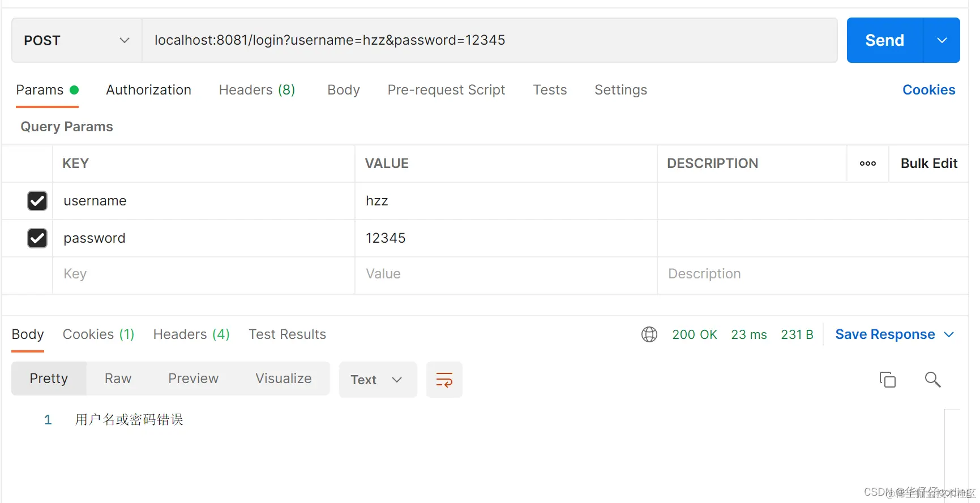980x503 pixels.
Task: Switch to Visualize response view
Action: 283,379
